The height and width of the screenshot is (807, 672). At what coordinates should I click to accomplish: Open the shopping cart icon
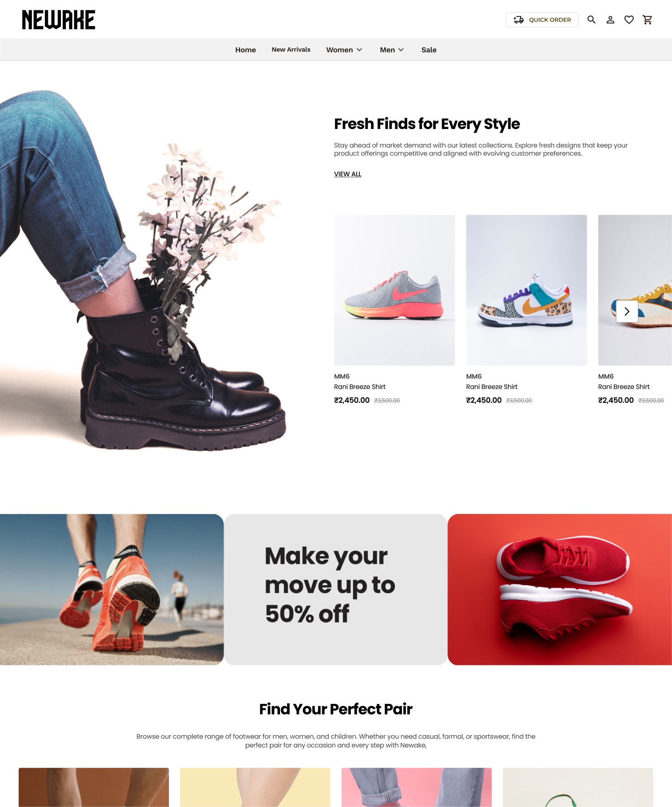647,20
